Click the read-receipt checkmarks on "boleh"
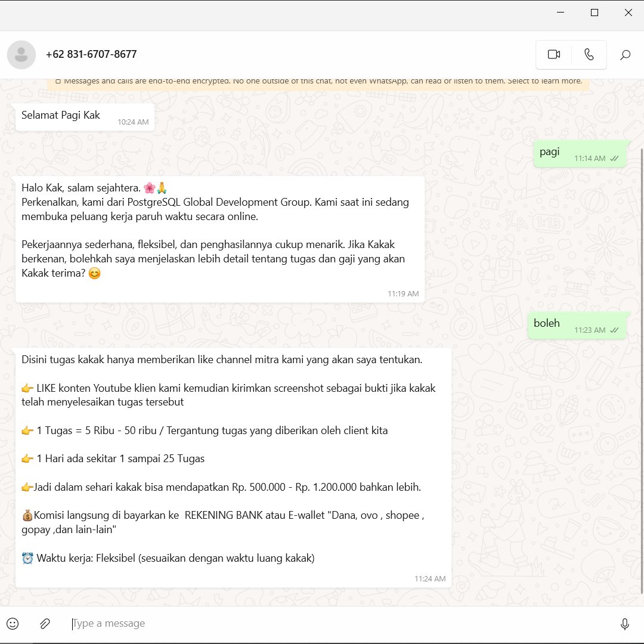644x644 pixels. tap(614, 330)
